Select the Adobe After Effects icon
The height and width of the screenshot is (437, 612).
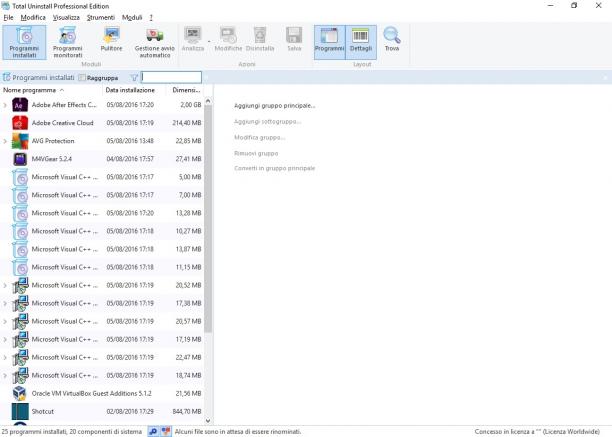point(20,105)
